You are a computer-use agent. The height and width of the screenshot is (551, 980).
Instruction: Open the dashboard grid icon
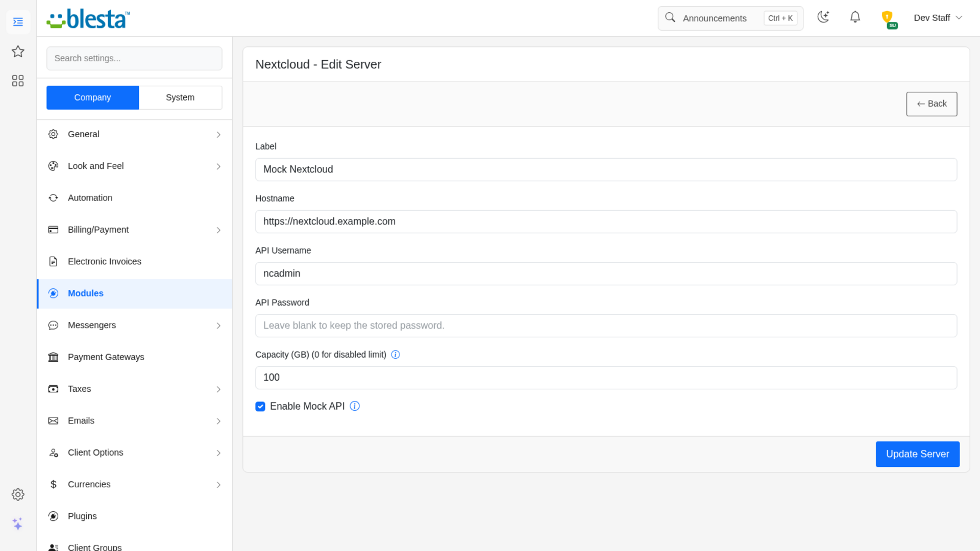[18, 81]
